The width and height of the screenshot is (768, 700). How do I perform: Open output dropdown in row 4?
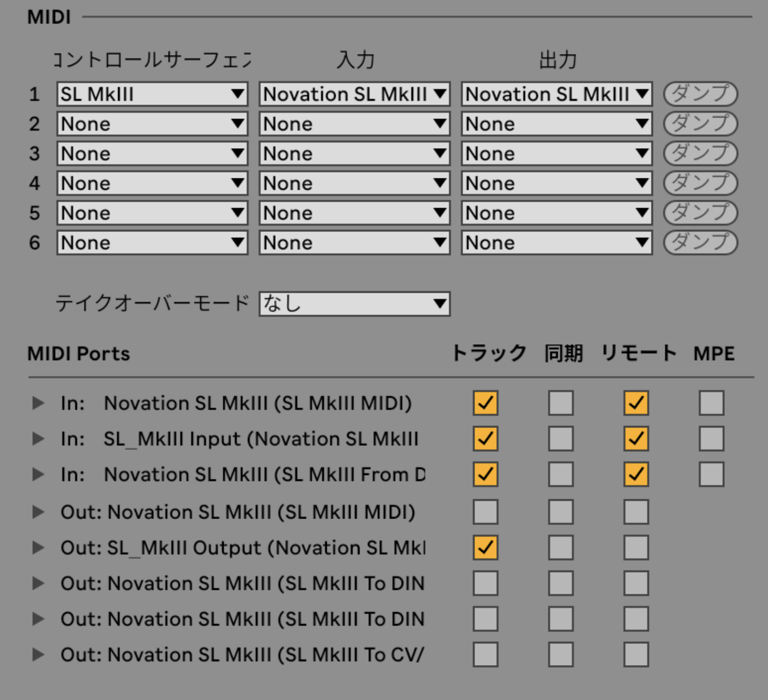(x=557, y=184)
